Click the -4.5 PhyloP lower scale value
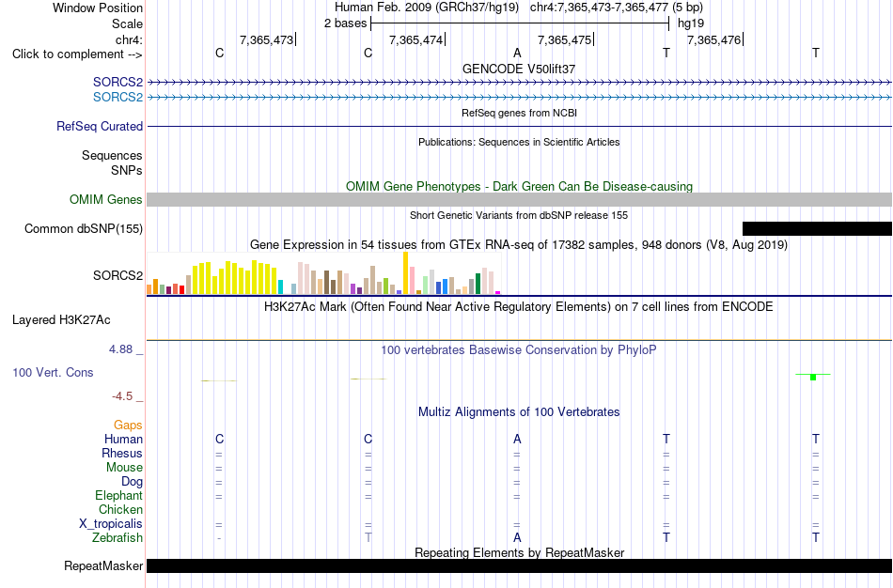 pyautogui.click(x=122, y=396)
